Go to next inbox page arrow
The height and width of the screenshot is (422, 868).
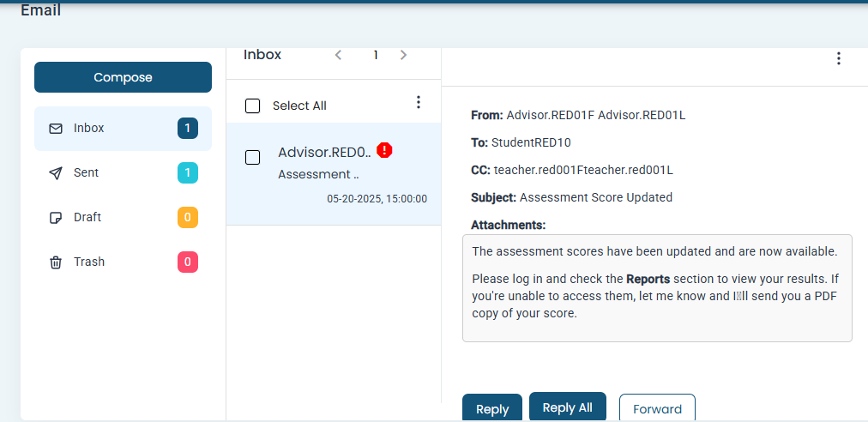pyautogui.click(x=403, y=55)
